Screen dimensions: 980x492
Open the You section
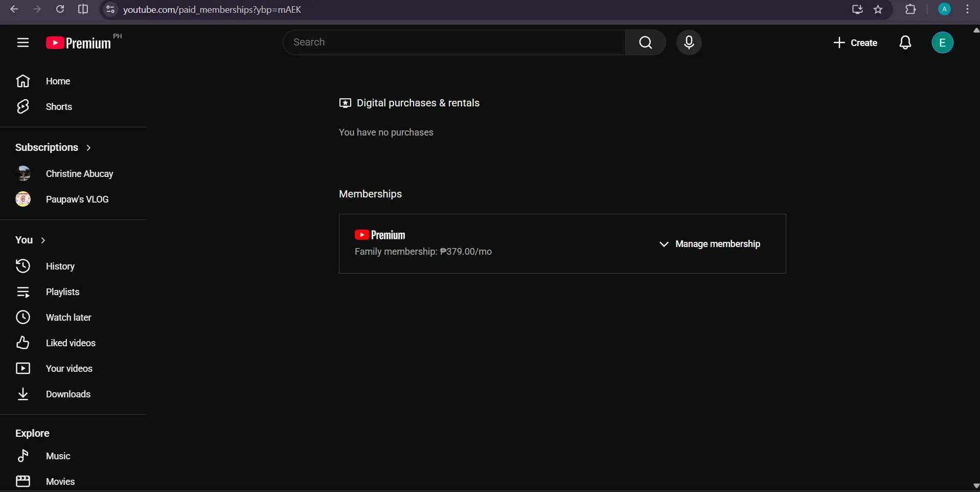(x=31, y=240)
